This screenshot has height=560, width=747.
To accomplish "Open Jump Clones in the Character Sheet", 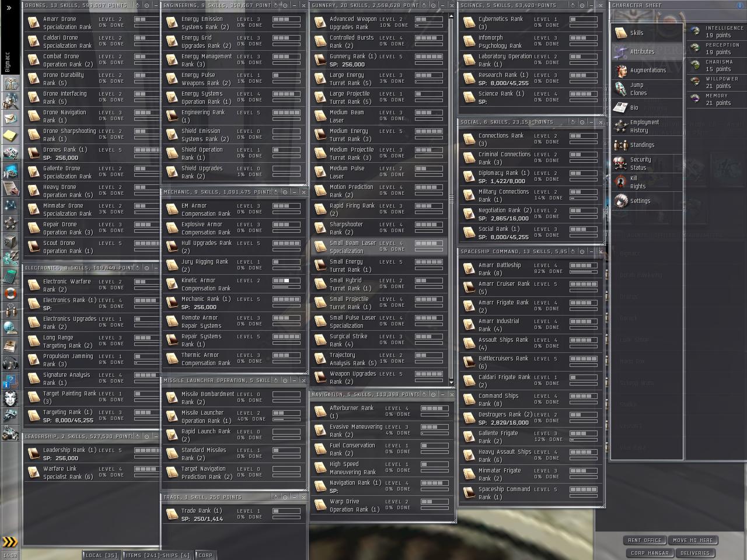I will (647, 89).
